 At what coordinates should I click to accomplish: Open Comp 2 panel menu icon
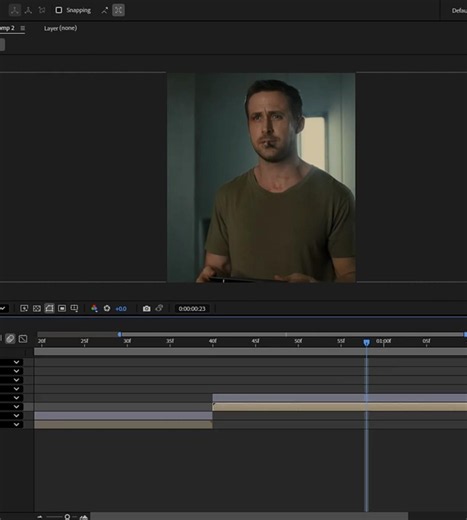tap(23, 28)
